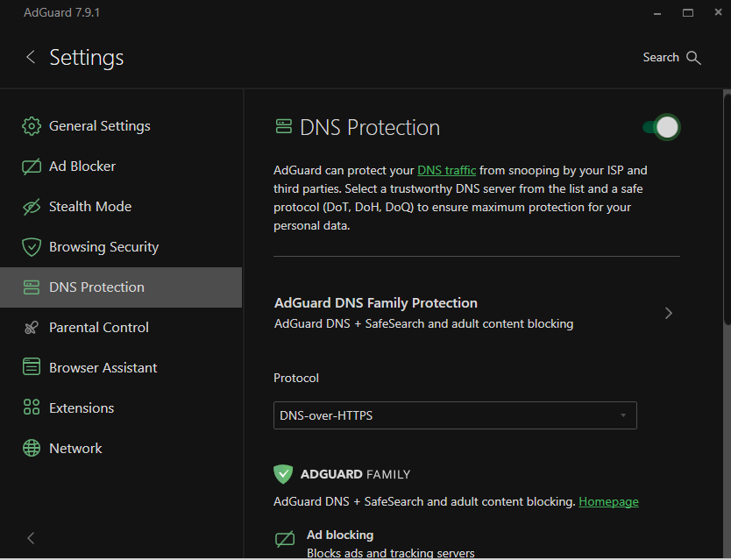Click the Ad Blocker sidebar icon
The height and width of the screenshot is (560, 731).
click(x=32, y=167)
